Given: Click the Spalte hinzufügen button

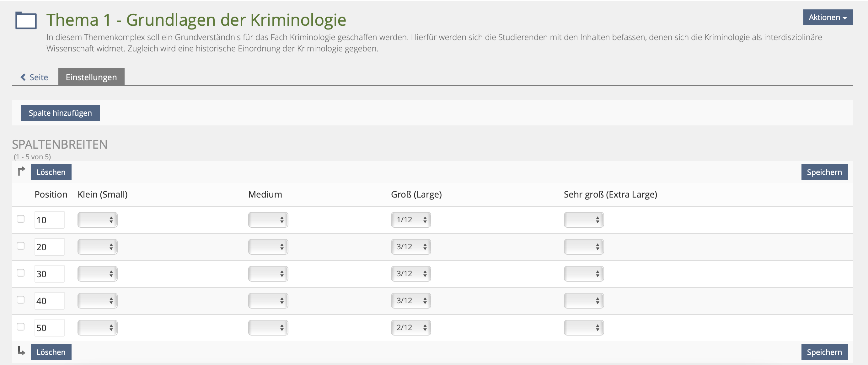Looking at the screenshot, I should (60, 113).
